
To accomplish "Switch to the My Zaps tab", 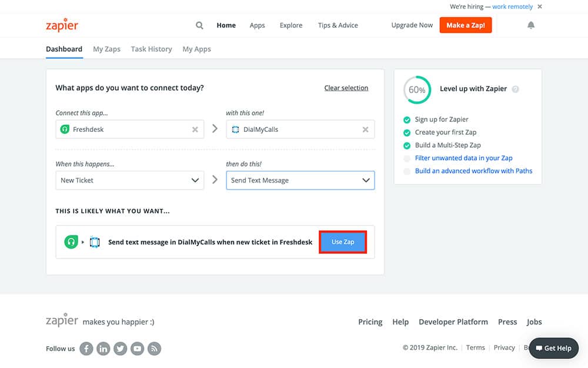I will pyautogui.click(x=106, y=49).
